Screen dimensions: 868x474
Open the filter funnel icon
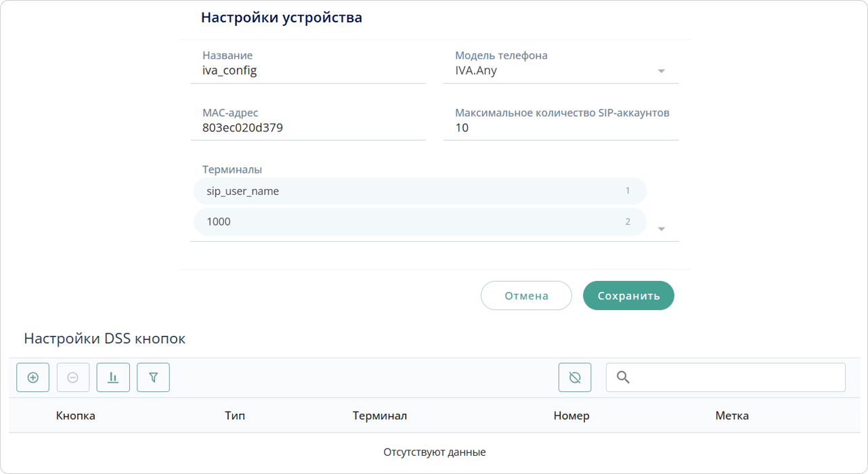[x=153, y=378]
